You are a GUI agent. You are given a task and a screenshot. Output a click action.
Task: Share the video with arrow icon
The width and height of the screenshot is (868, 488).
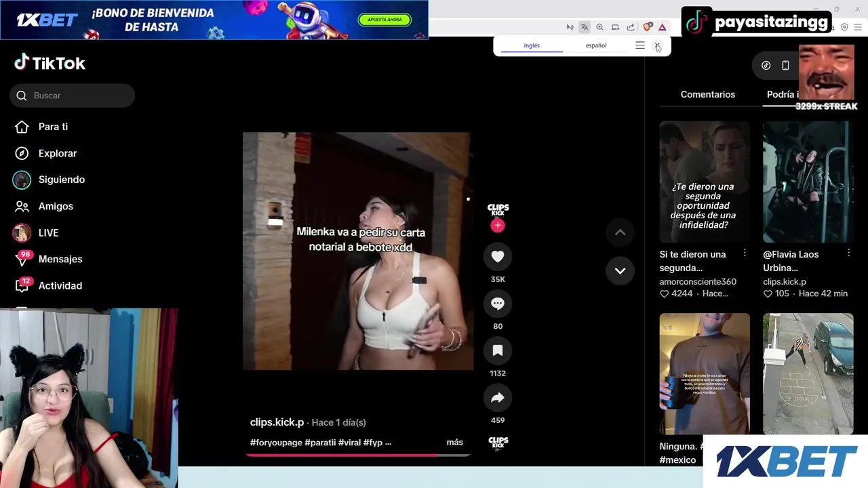coord(498,397)
